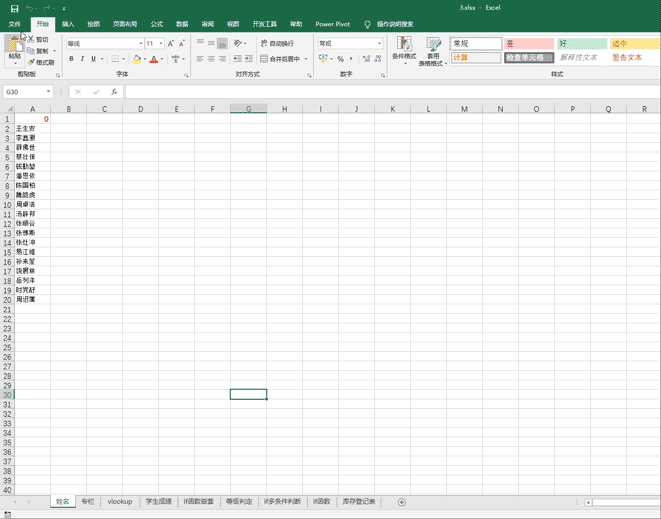Screen dimensions: 661x519
Task: Open the font name dropdown
Action: click(x=141, y=43)
